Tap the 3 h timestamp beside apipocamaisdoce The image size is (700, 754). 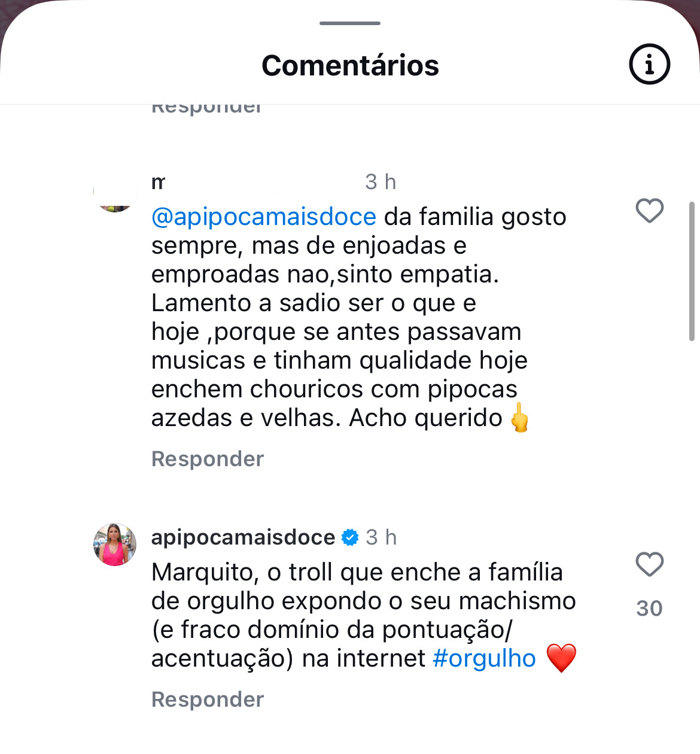(x=381, y=537)
